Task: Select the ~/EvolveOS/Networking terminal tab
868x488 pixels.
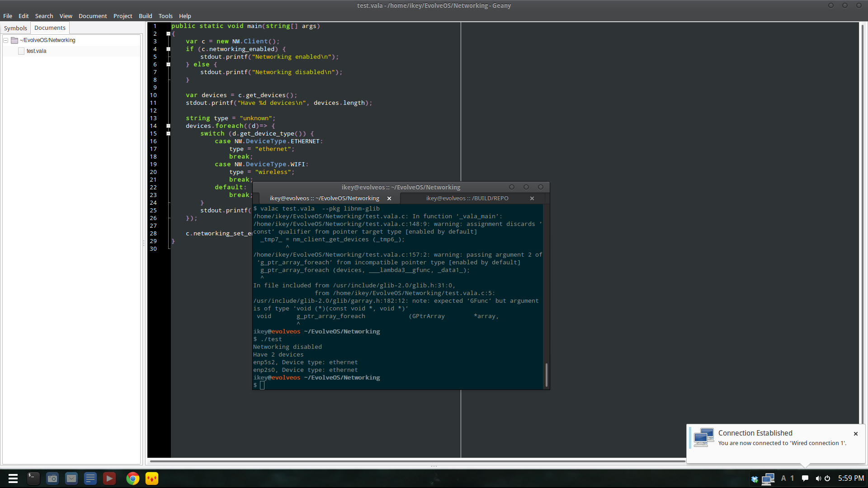Action: [324, 198]
